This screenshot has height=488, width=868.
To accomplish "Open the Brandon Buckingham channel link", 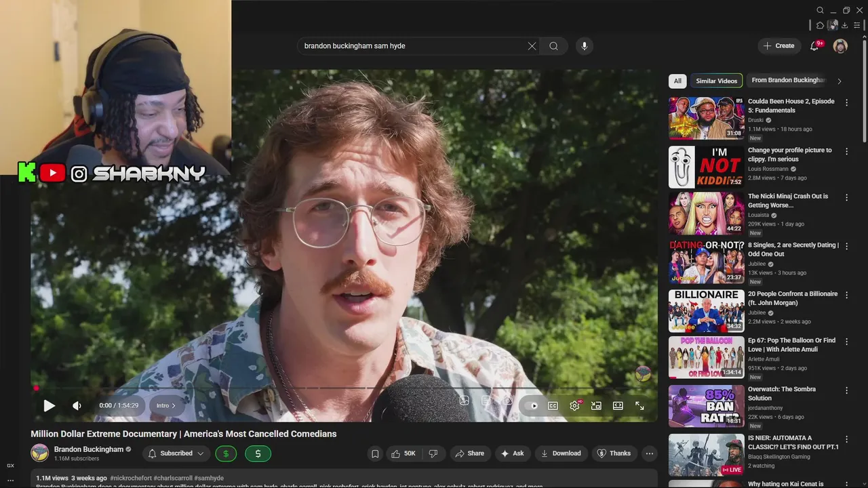I will pyautogui.click(x=89, y=449).
